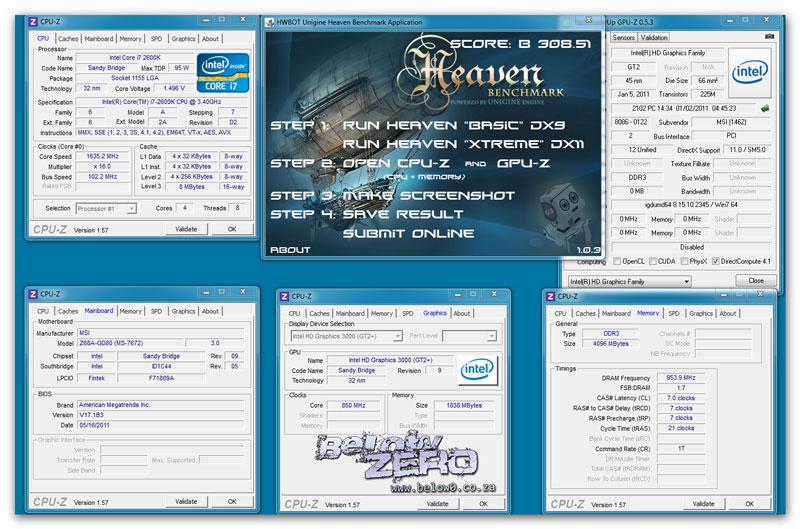Select CPU tab in CPU-Z Graphics window
This screenshot has width=800, height=529.
[294, 314]
